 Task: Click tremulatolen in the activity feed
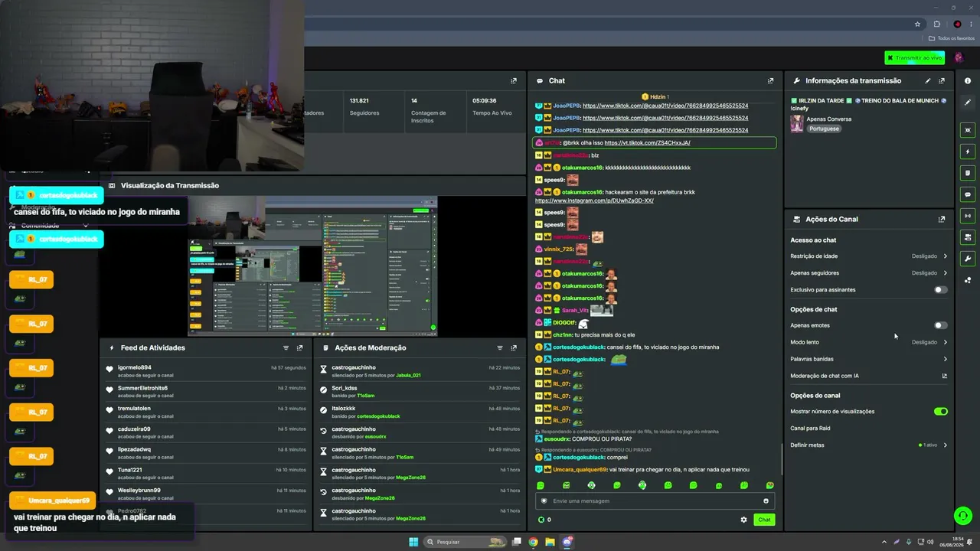(134, 409)
